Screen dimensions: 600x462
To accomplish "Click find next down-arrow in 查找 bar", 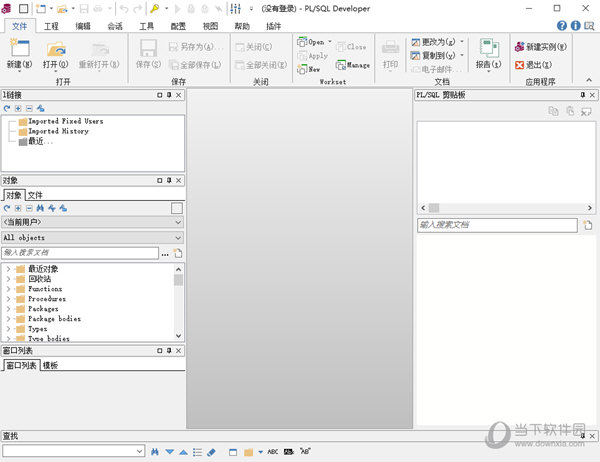I will [x=170, y=452].
